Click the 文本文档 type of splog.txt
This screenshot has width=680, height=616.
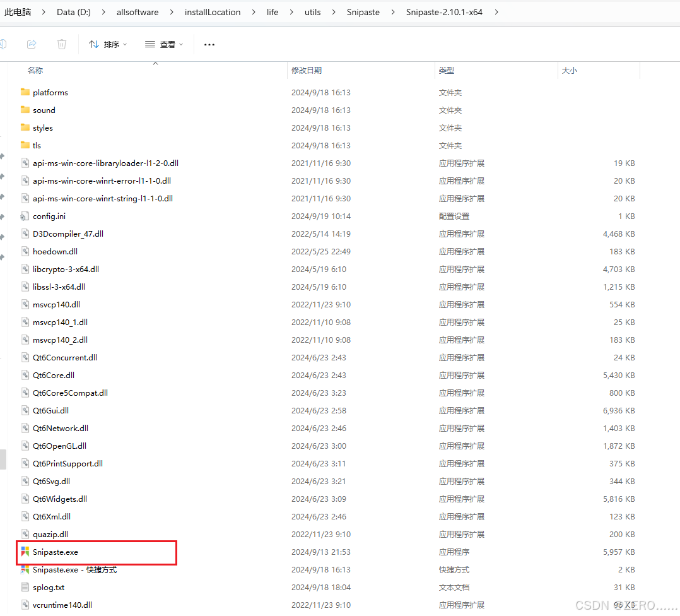coord(454,588)
